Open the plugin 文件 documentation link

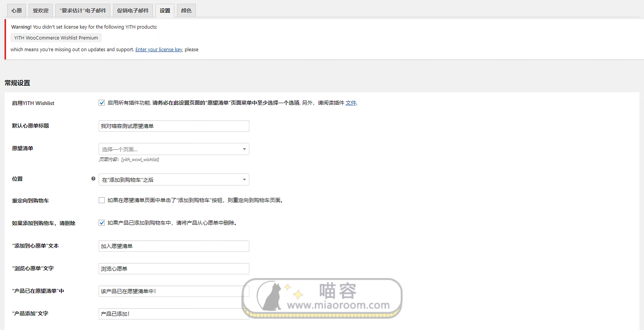pos(351,103)
